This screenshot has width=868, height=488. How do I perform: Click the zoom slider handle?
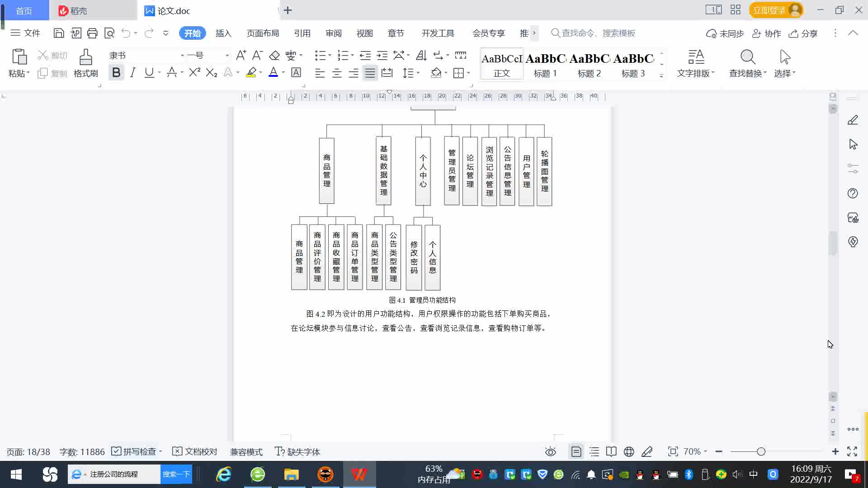(761, 452)
